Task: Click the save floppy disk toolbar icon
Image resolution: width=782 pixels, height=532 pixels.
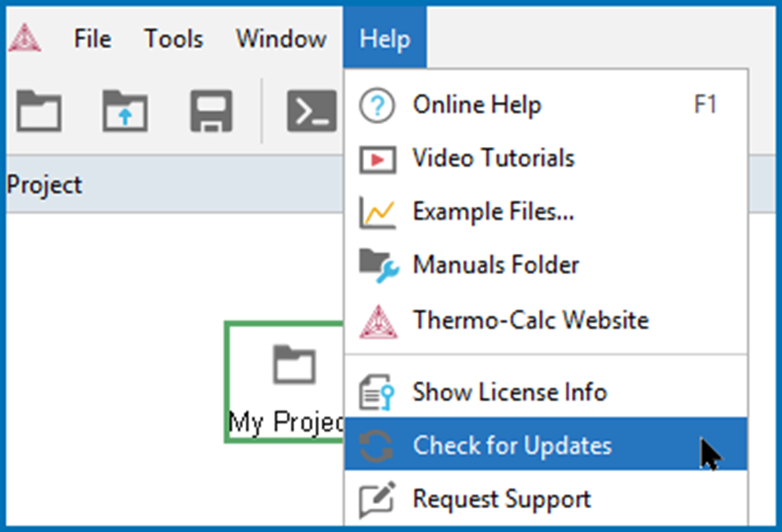Action: tap(211, 111)
